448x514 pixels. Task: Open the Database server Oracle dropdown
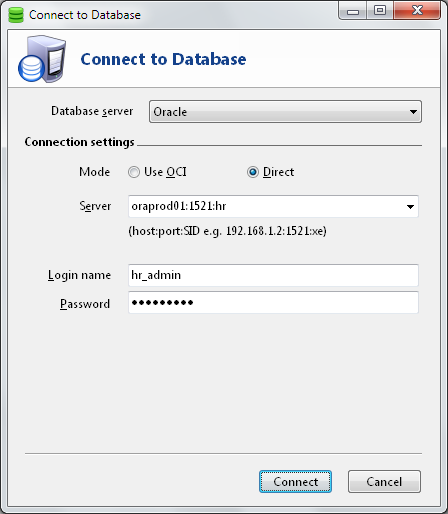coord(285,112)
